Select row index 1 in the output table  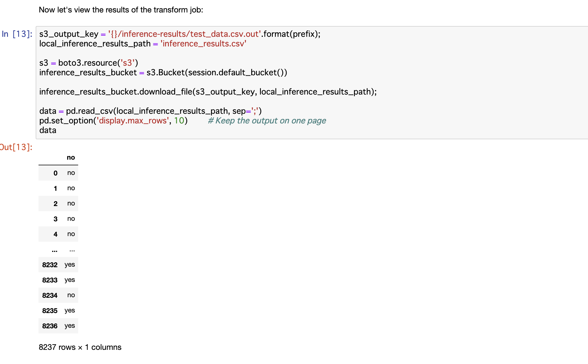56,188
